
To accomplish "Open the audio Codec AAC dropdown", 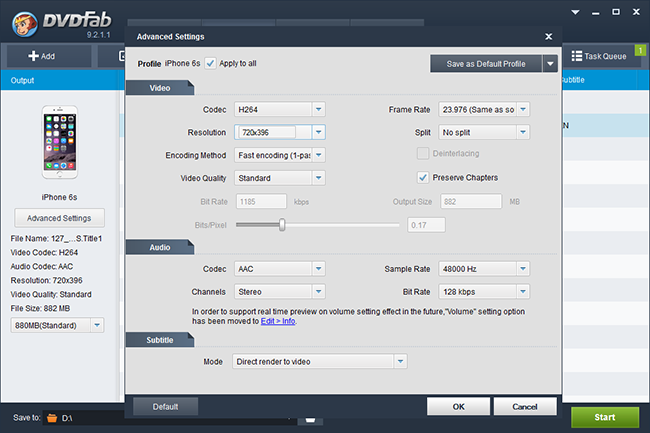I will tap(318, 269).
